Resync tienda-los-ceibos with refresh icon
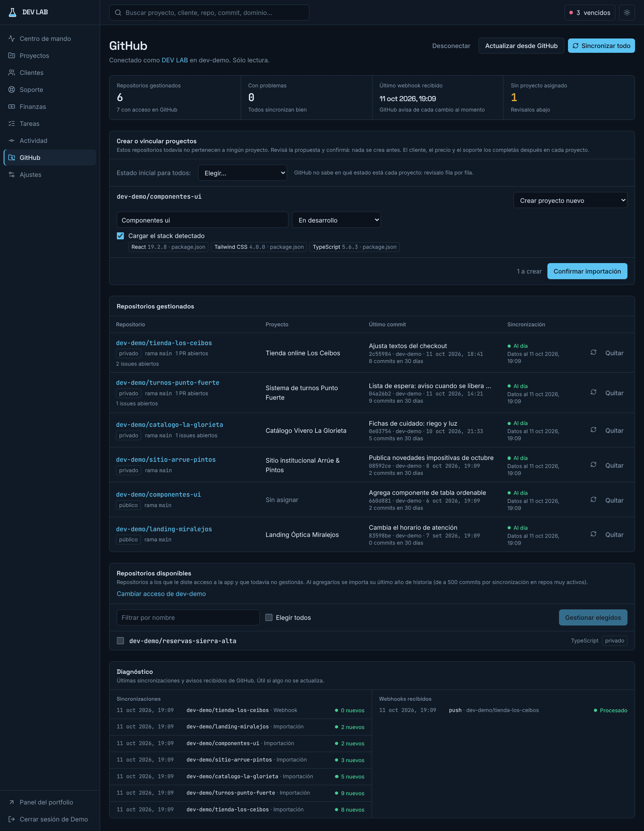Screen dimensions: 644x831 [593, 352]
